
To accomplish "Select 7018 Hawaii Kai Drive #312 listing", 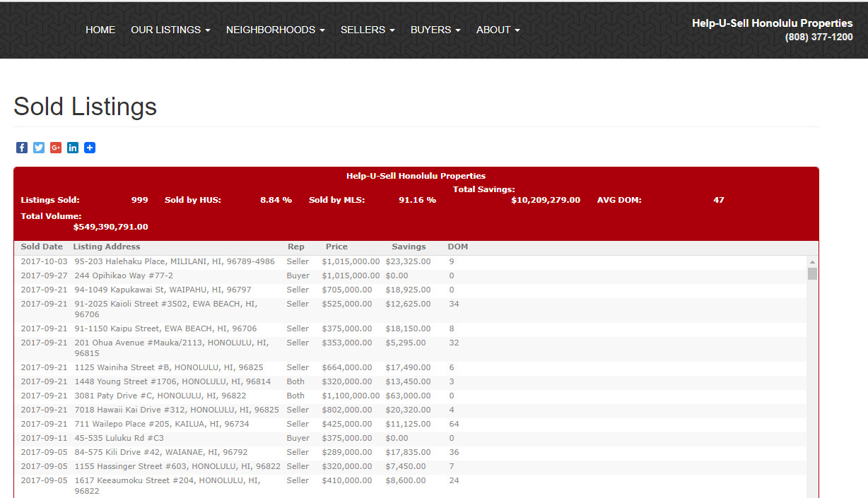I will (x=177, y=410).
